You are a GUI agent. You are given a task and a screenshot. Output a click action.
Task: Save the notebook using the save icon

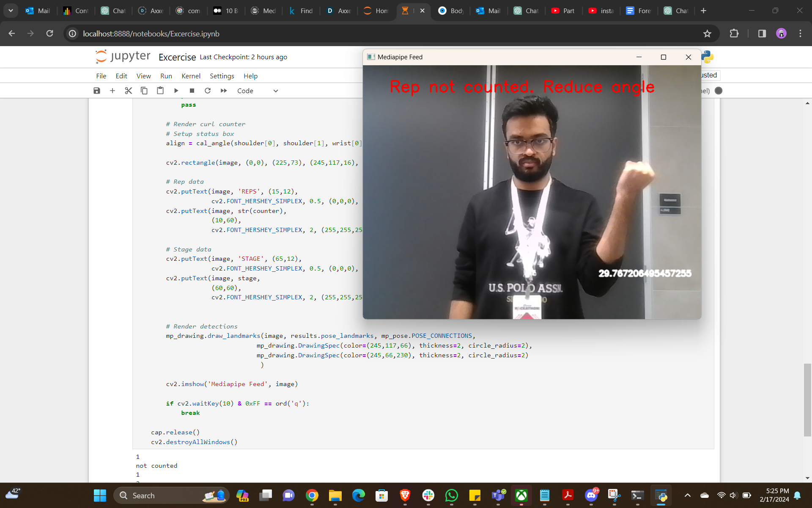tap(97, 90)
